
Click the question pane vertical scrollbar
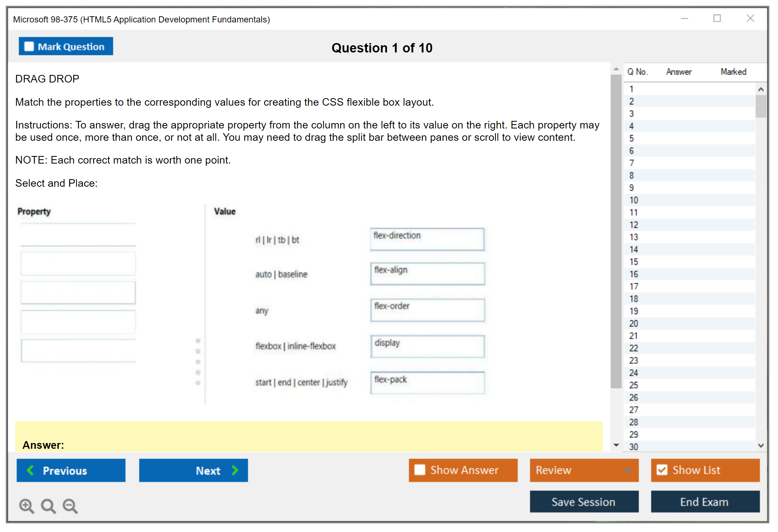(x=616, y=232)
